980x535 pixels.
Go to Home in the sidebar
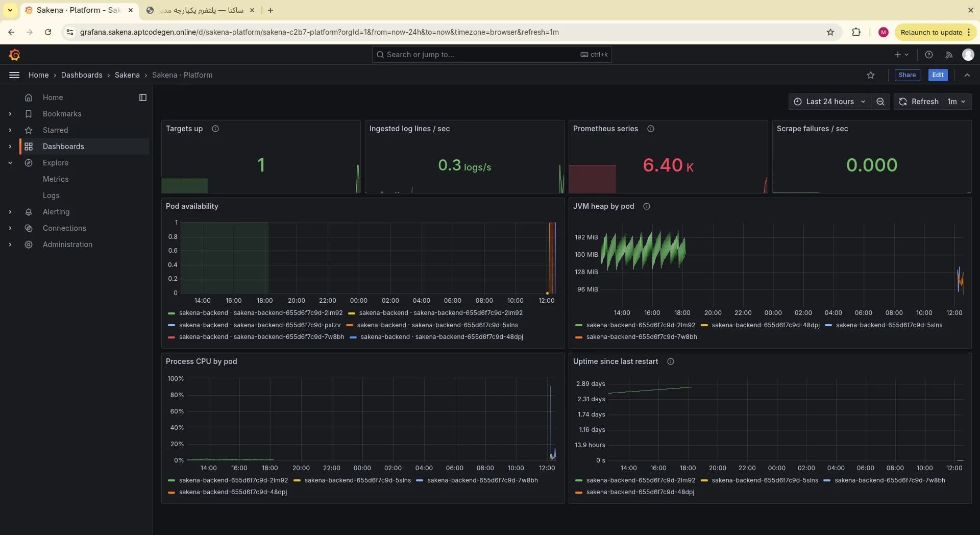click(53, 98)
